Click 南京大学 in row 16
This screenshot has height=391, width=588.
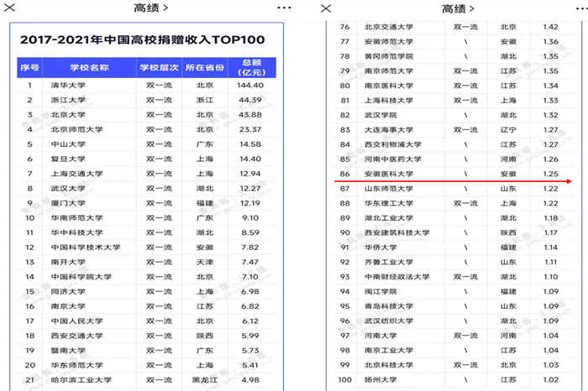point(68,306)
